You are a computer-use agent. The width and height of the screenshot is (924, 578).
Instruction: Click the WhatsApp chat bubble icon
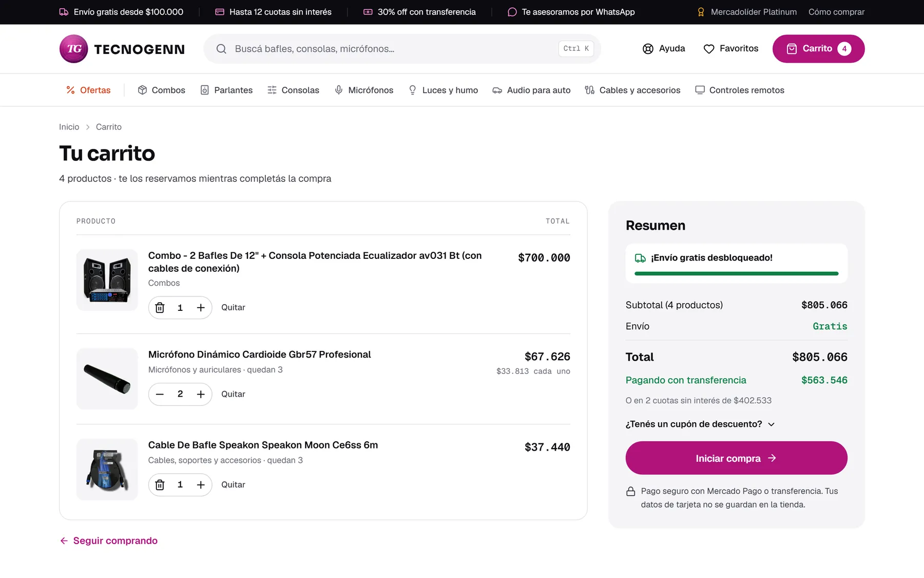(512, 12)
